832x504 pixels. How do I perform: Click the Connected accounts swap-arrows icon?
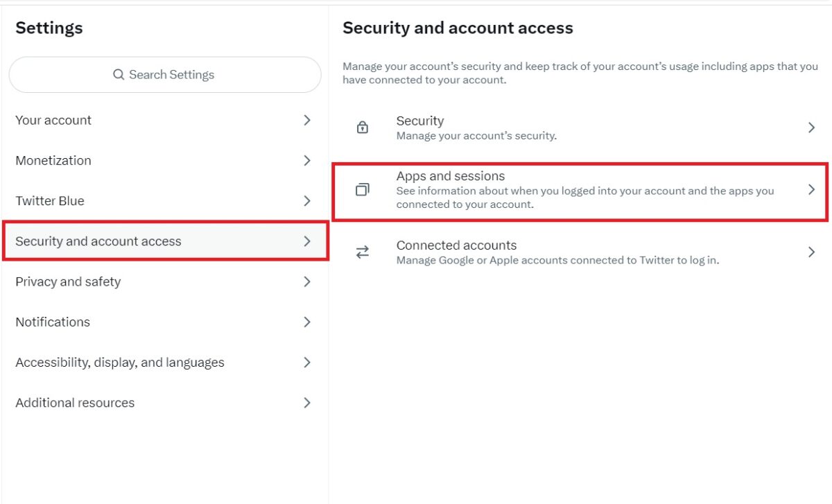tap(362, 252)
